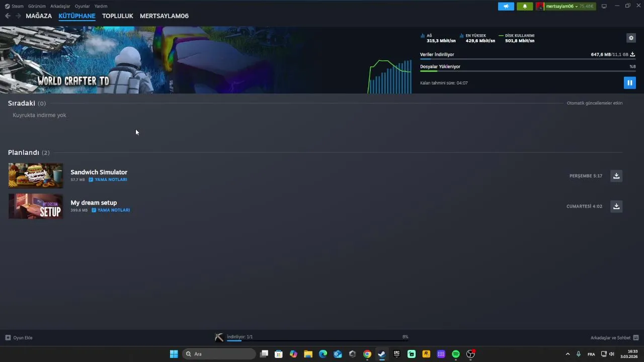Open the MERTSAYLAM06 profile tab
The image size is (644, 362).
click(x=164, y=16)
